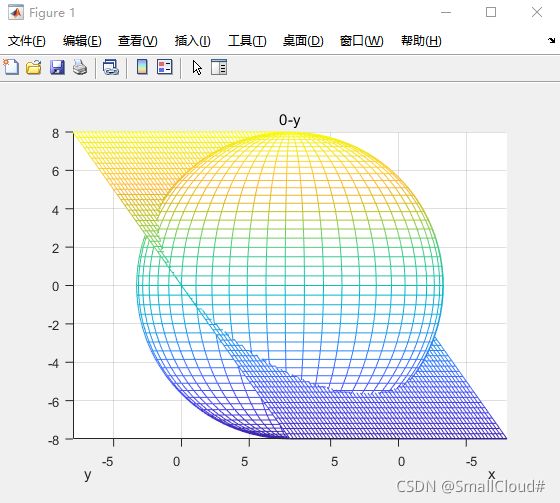Click the plot title "0-y"

tap(290, 120)
